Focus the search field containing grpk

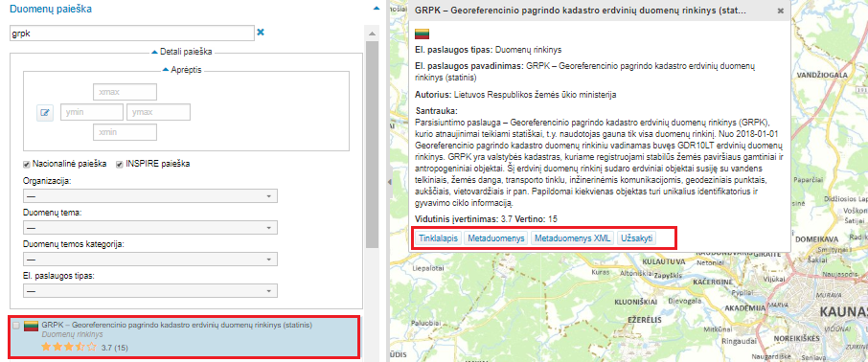click(132, 33)
